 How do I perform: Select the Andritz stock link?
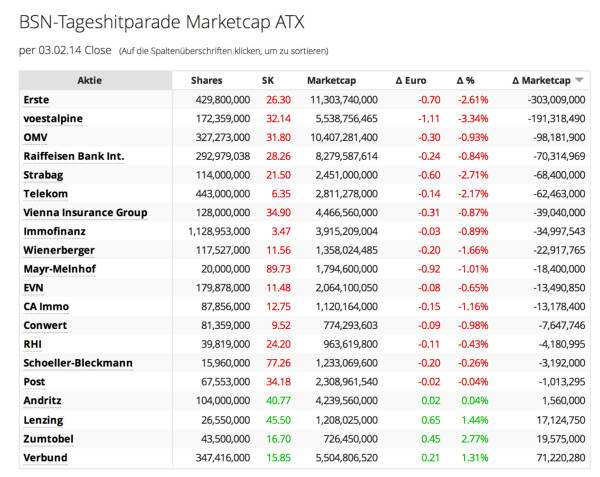click(43, 401)
